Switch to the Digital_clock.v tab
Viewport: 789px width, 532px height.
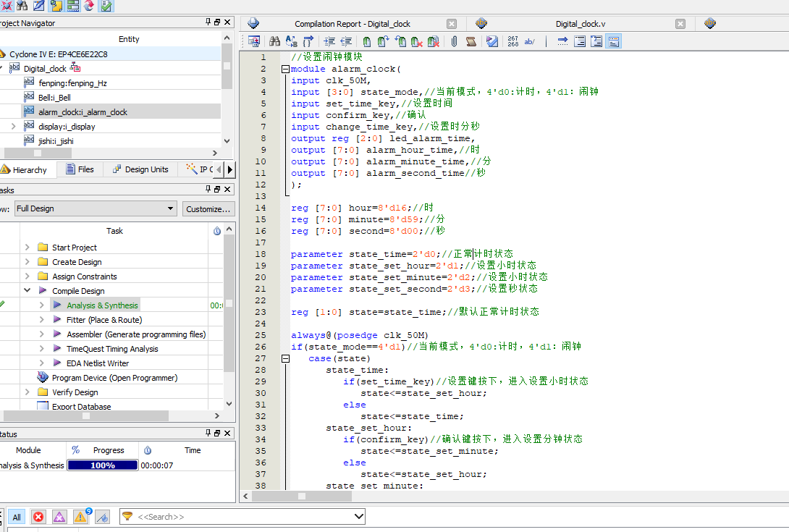point(581,24)
